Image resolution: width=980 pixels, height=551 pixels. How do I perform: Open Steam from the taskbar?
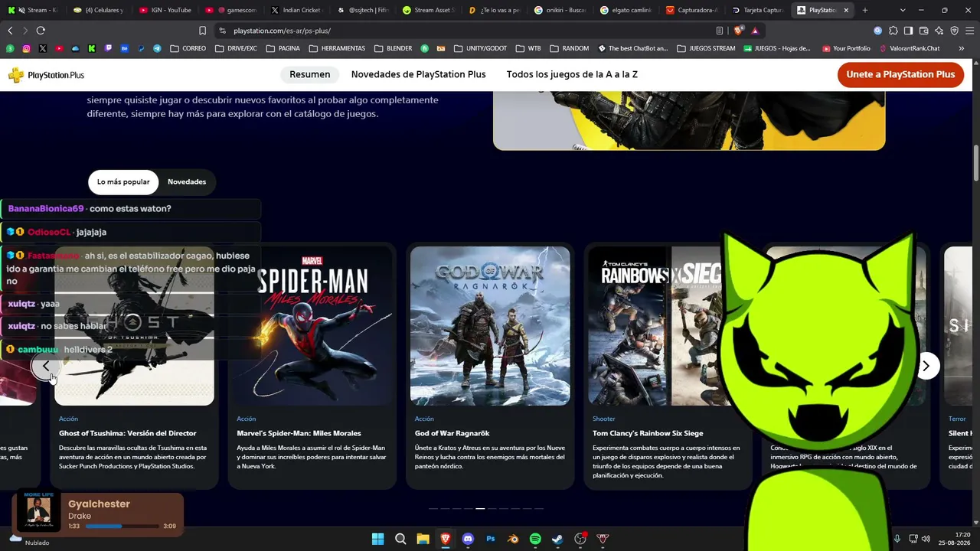tap(557, 539)
